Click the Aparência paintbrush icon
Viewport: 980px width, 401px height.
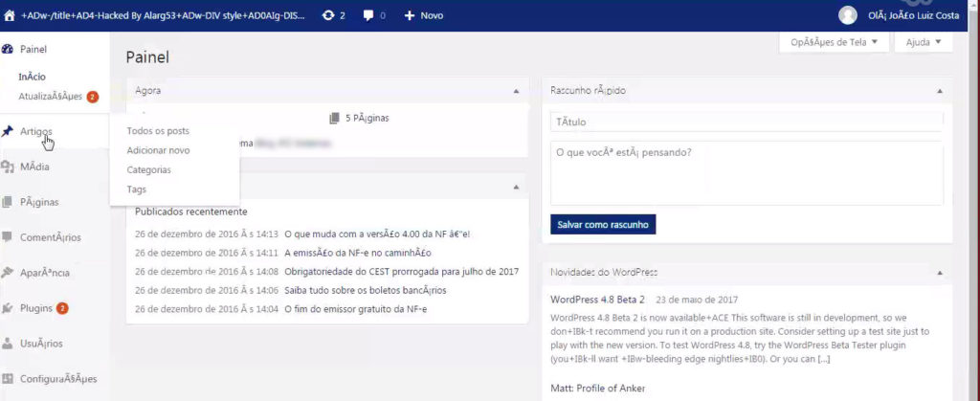(8, 273)
